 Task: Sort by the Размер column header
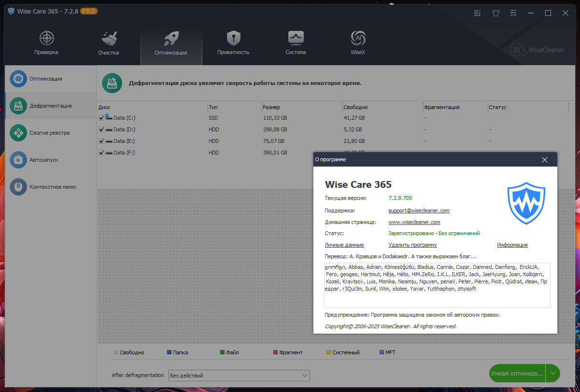click(x=301, y=107)
